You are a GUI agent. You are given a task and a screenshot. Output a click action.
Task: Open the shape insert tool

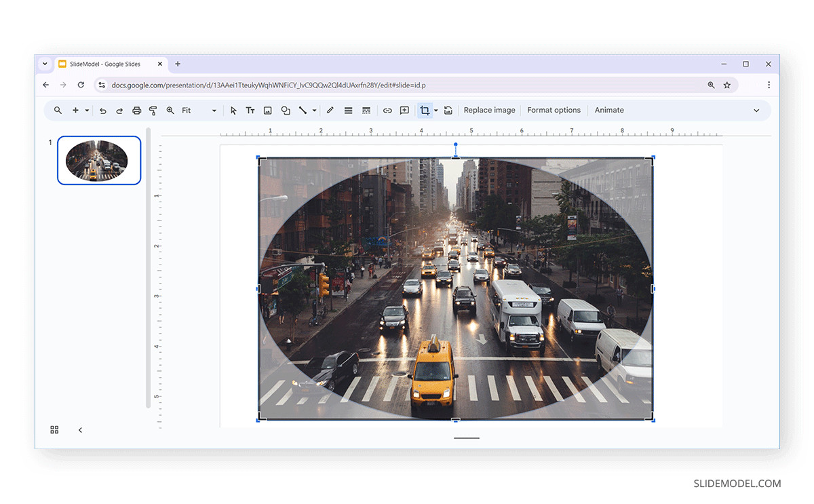[x=286, y=111]
